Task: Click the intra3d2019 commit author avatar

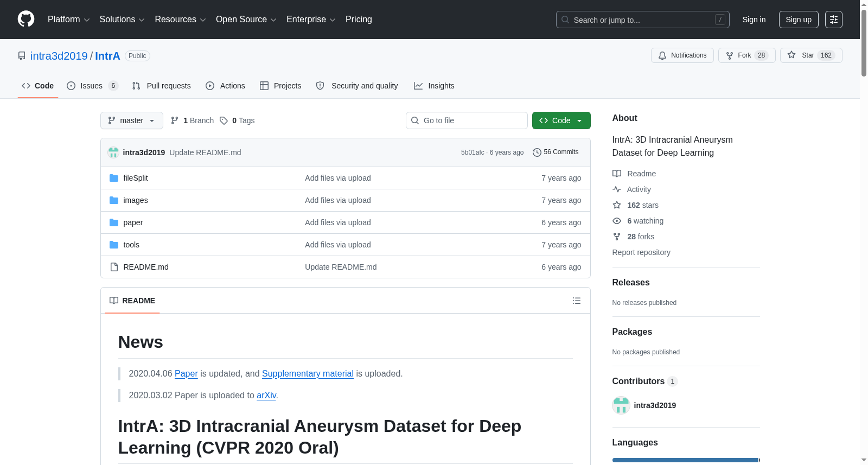Action: (x=113, y=152)
